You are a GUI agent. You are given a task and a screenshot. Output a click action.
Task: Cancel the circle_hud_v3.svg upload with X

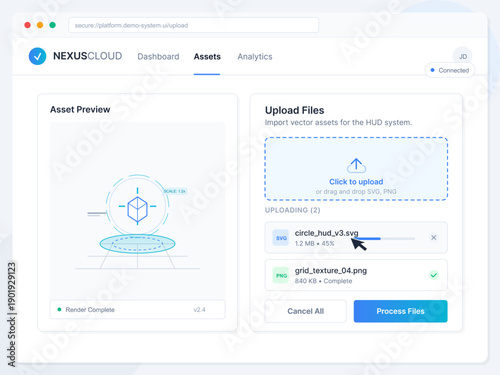pyautogui.click(x=434, y=238)
